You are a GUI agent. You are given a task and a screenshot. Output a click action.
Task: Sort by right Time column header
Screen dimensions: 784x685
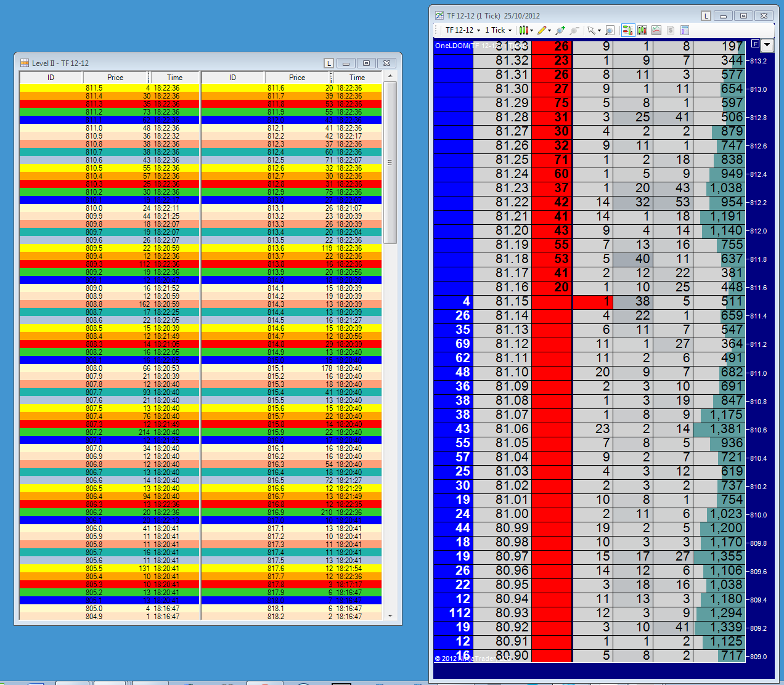point(357,78)
